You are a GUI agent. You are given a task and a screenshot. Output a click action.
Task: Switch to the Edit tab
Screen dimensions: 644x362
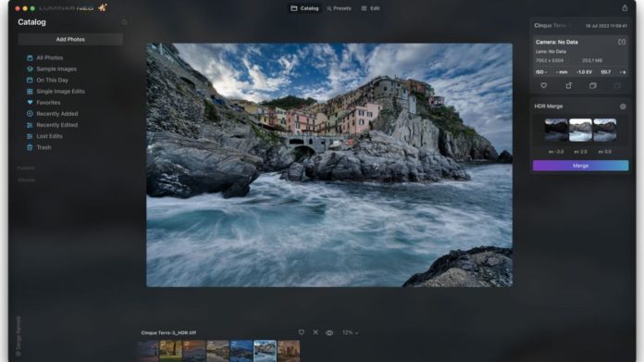(x=370, y=8)
